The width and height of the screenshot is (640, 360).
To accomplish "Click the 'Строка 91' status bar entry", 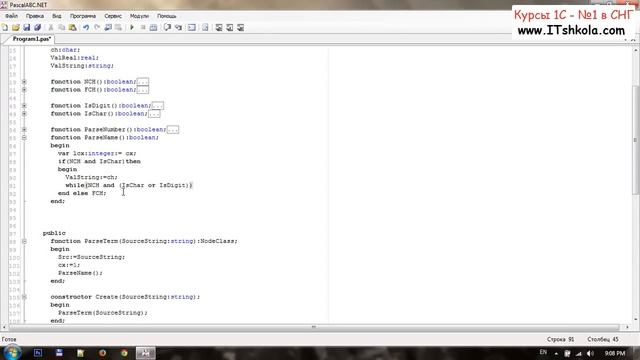I will pos(560,339).
